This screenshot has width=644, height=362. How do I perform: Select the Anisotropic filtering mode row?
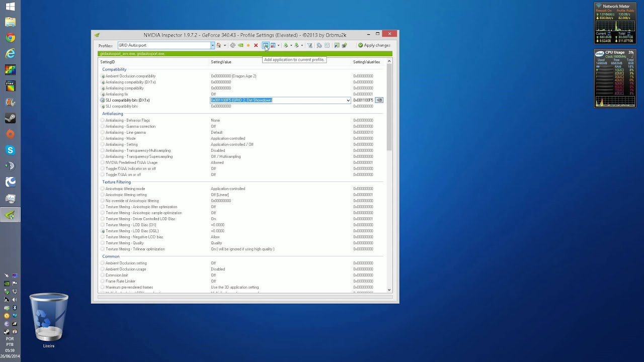[242, 189]
